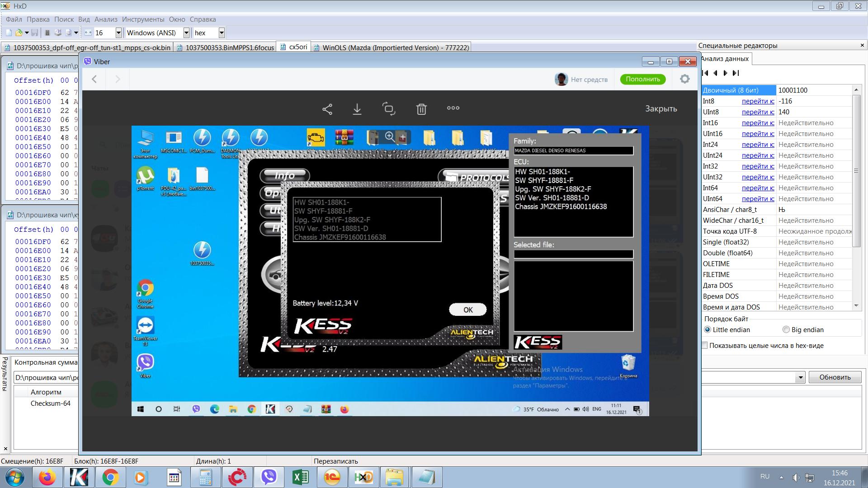This screenshot has height=488, width=868.
Task: Jump to last record in data inspector
Action: [x=736, y=73]
